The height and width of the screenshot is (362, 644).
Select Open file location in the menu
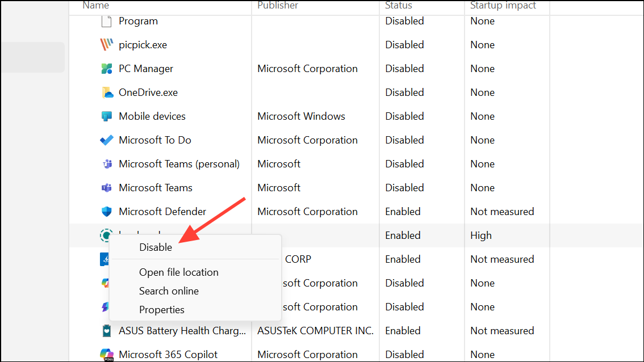pos(178,272)
